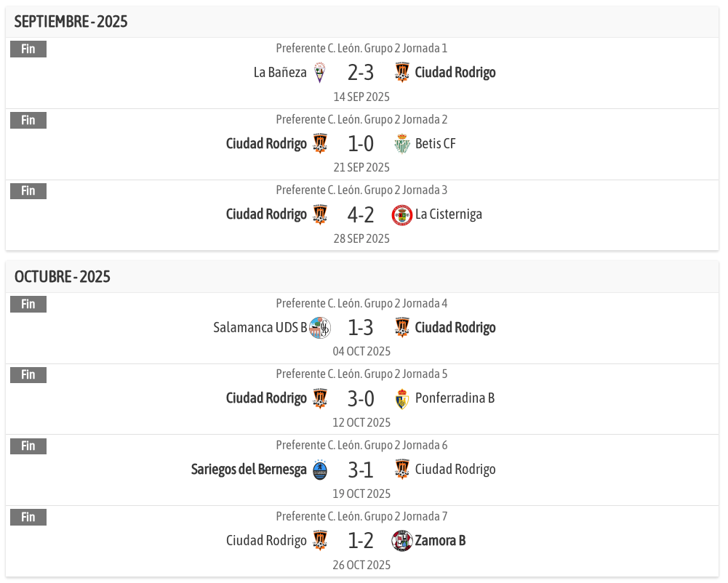Open the 4-2 score against La Cisterniga
The height and width of the screenshot is (583, 728).
(x=360, y=215)
